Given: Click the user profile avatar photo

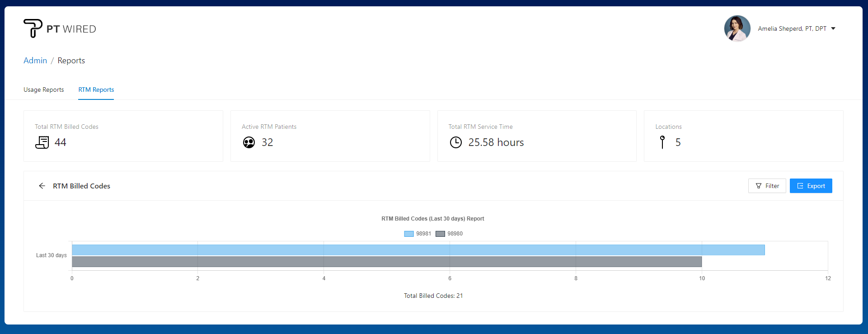Looking at the screenshot, I should [x=737, y=28].
